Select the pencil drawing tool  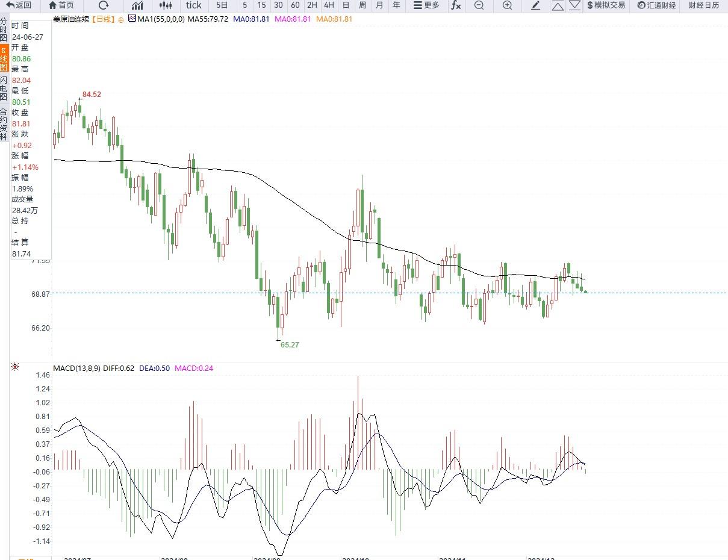pos(536,5)
